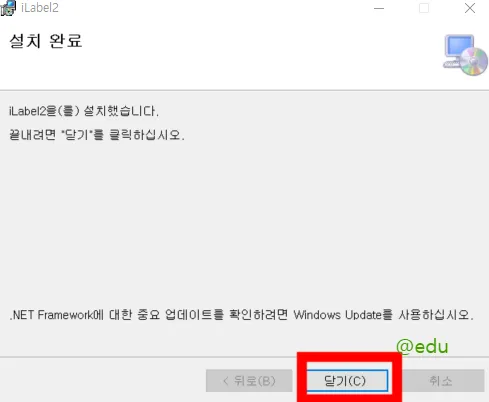Click the green @edu watermark text
Viewport: 489px width, 402px height.
point(422,346)
